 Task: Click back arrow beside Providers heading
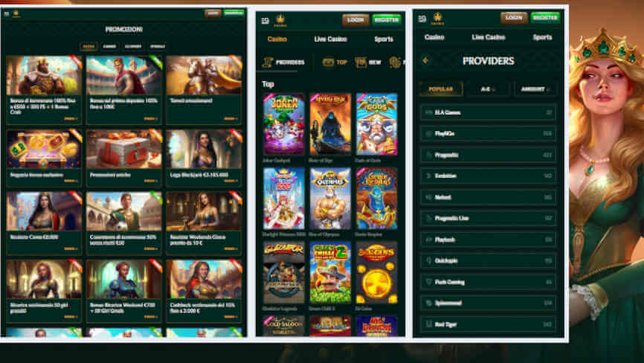click(x=425, y=60)
